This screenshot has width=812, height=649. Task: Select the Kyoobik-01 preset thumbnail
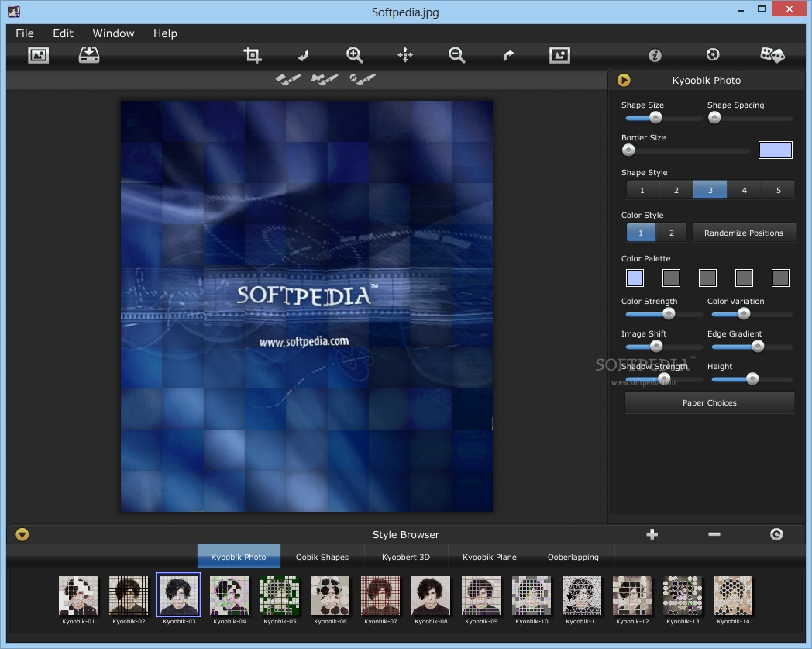pyautogui.click(x=78, y=595)
